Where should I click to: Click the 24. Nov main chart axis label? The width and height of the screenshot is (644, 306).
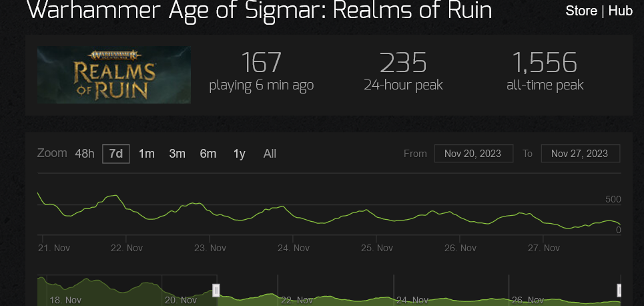[x=294, y=248]
